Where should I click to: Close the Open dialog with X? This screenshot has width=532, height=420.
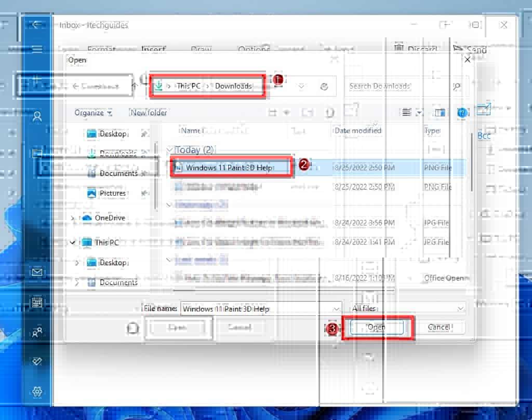point(468,60)
